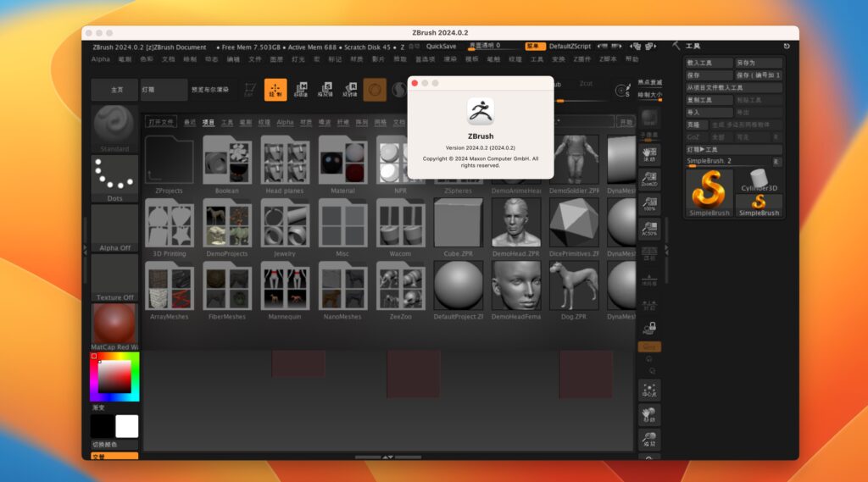Screen dimensions: 868x482
Task: Click the AC50% half-size icon
Action: coord(649,229)
